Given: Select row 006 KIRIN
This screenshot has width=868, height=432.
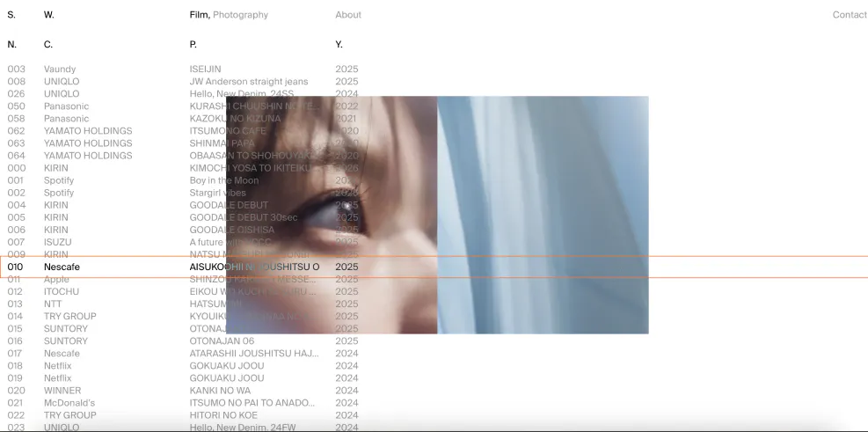Looking at the screenshot, I should [x=183, y=230].
